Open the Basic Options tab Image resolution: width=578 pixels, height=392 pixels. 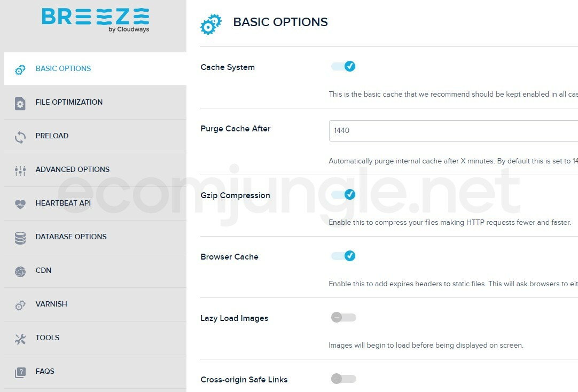(63, 68)
